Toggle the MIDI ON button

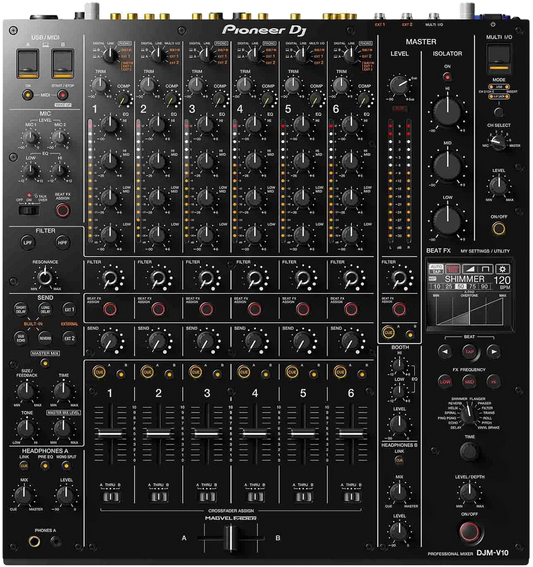pos(27,95)
